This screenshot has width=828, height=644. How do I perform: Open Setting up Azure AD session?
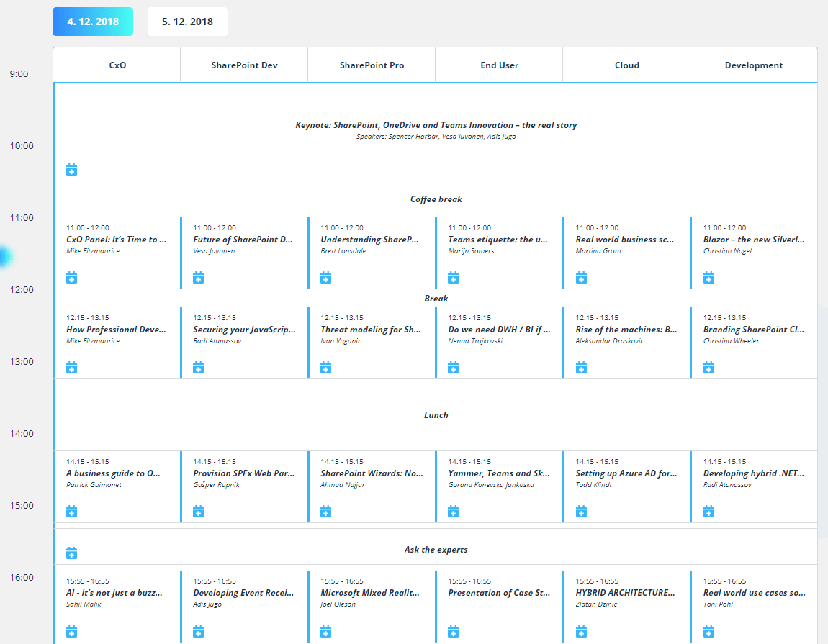pos(626,473)
